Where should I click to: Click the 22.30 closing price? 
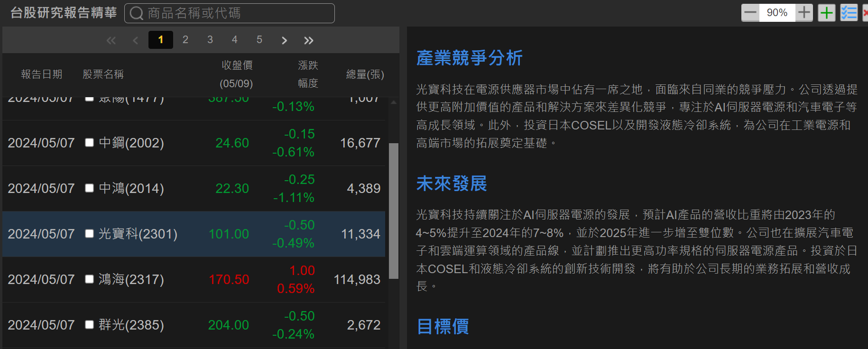232,188
